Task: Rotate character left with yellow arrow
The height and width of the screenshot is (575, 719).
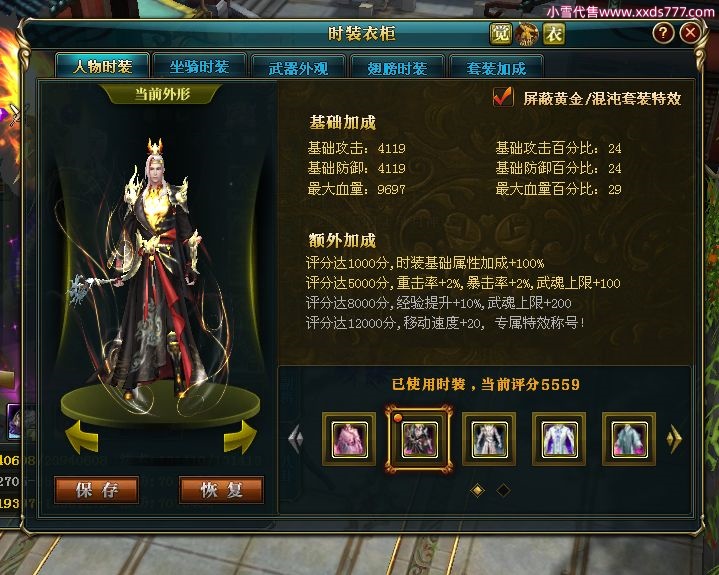Action: tap(82, 437)
